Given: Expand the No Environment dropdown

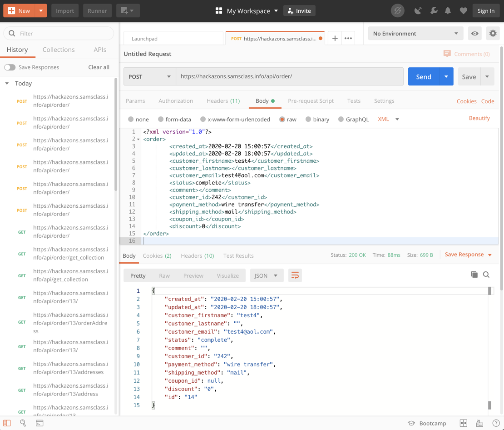Looking at the screenshot, I should 415,34.
